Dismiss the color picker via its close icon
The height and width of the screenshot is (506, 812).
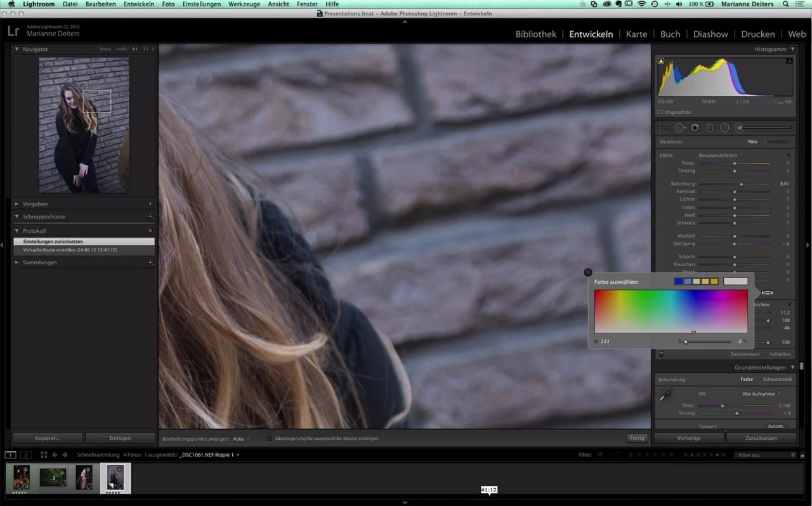click(587, 272)
